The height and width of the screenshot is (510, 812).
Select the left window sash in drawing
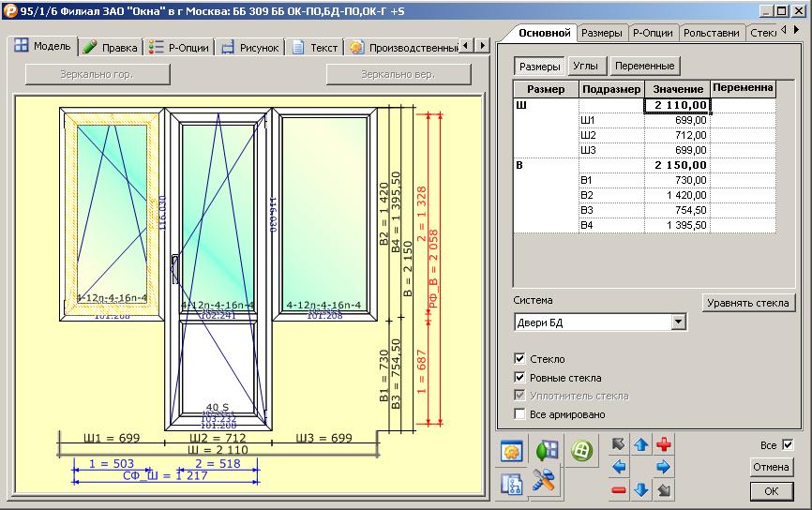coord(112,215)
